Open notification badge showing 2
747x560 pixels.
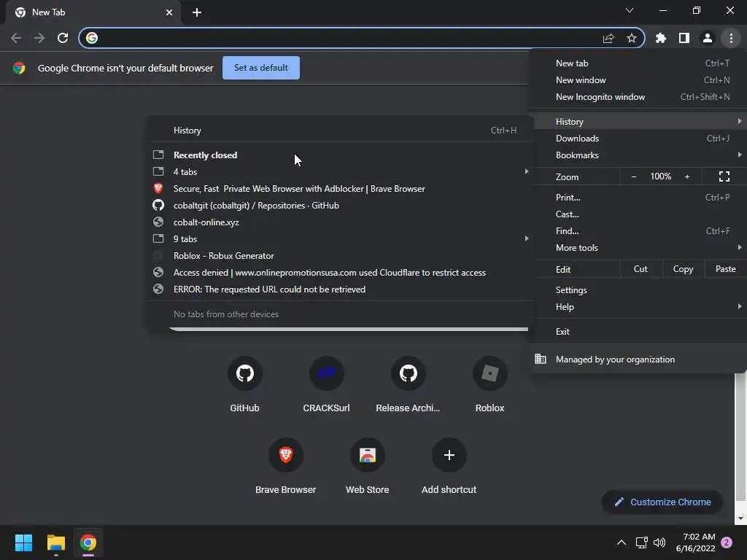pos(727,542)
